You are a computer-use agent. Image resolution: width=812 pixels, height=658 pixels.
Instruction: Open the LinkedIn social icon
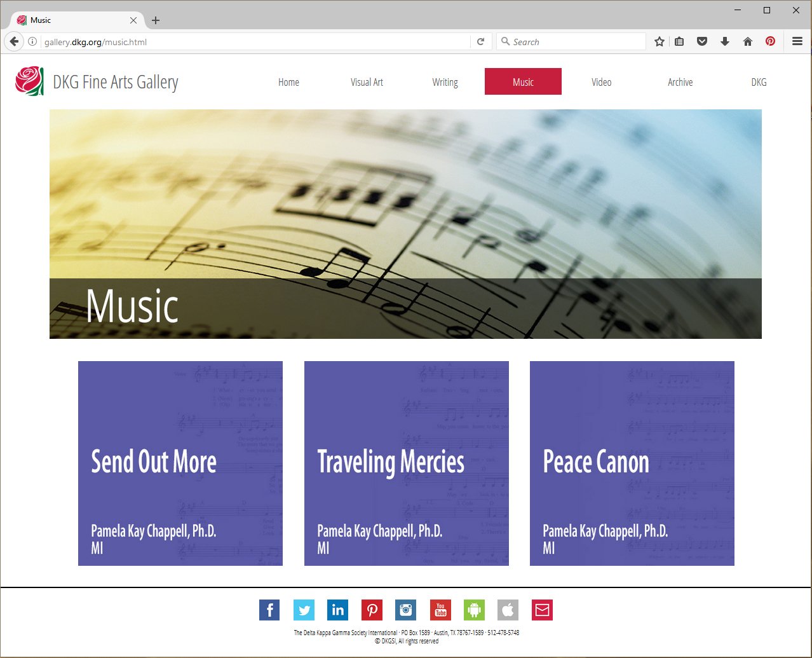[338, 610]
